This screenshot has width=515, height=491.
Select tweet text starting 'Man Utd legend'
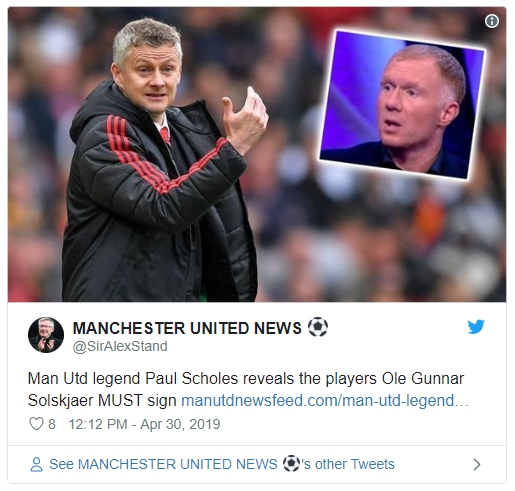point(246,389)
